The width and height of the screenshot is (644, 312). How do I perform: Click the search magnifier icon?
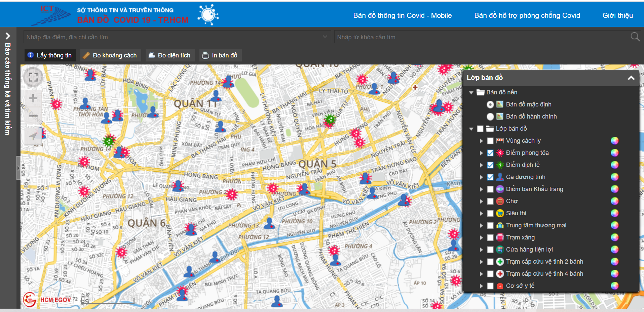coord(635,37)
